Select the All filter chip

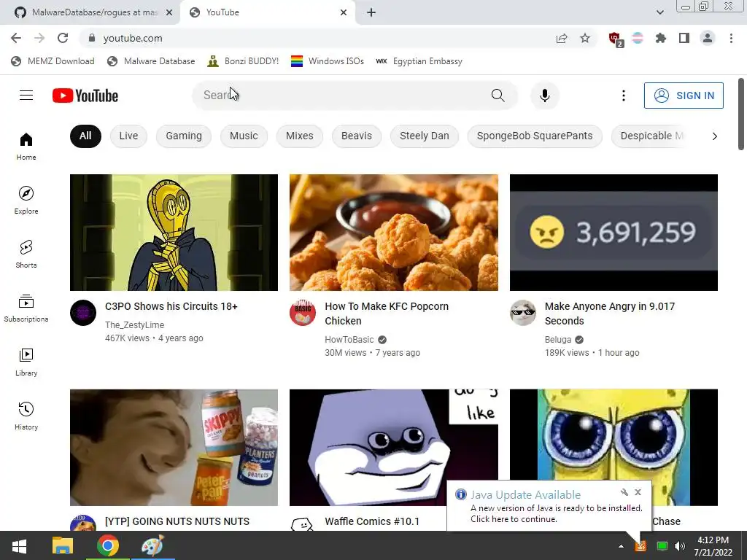[x=85, y=136]
